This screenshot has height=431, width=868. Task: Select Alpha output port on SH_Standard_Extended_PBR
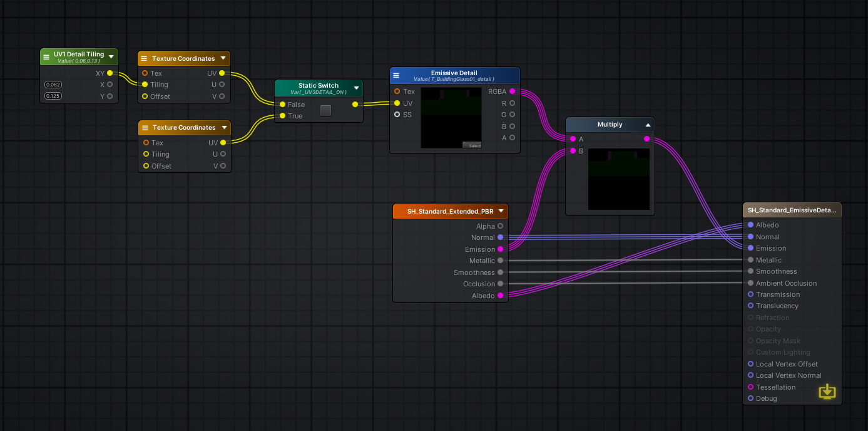pyautogui.click(x=500, y=226)
